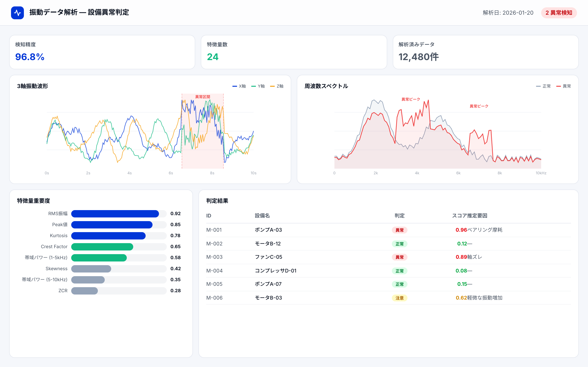
Task: Sort by the 判定 column header
Action: (x=399, y=216)
